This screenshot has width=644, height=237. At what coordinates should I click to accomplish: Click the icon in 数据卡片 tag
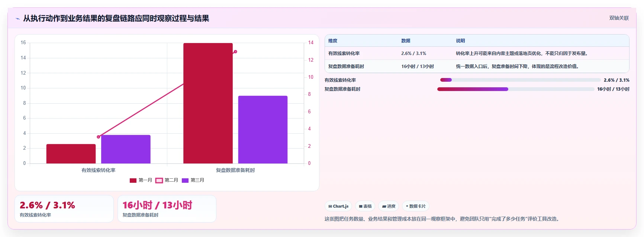point(407,206)
